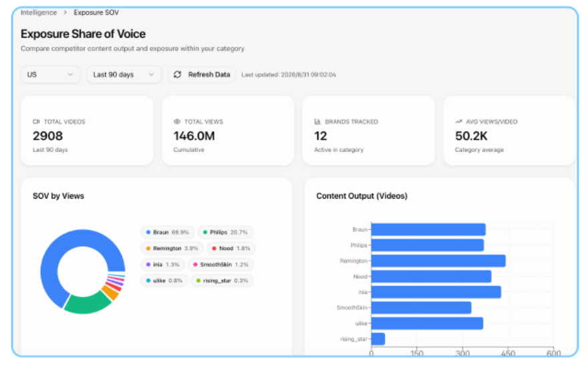
Task: Click the Exposure Share of Voice title
Action: [x=84, y=34]
